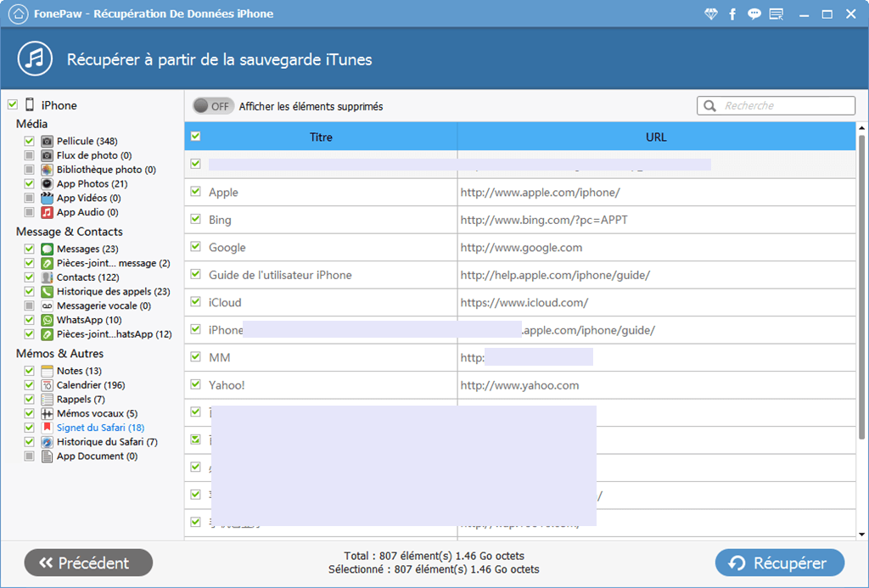The width and height of the screenshot is (869, 588).
Task: Select the Historique du Safari compass icon
Action: [48, 442]
